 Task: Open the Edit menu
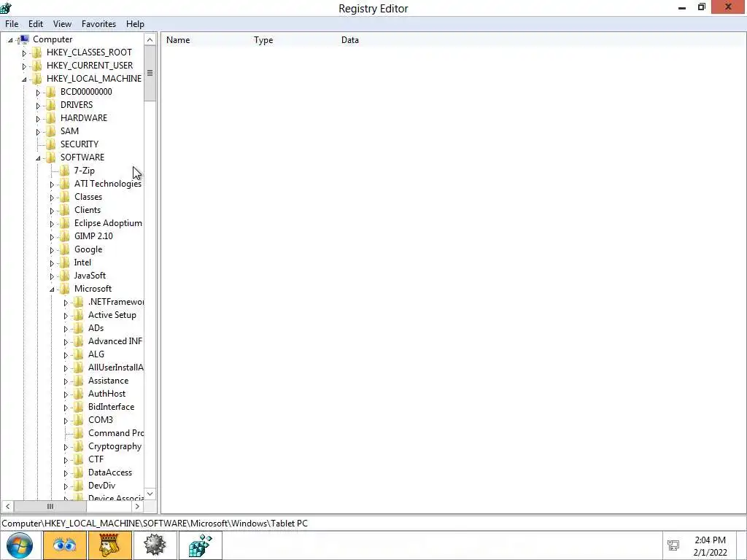pos(36,24)
